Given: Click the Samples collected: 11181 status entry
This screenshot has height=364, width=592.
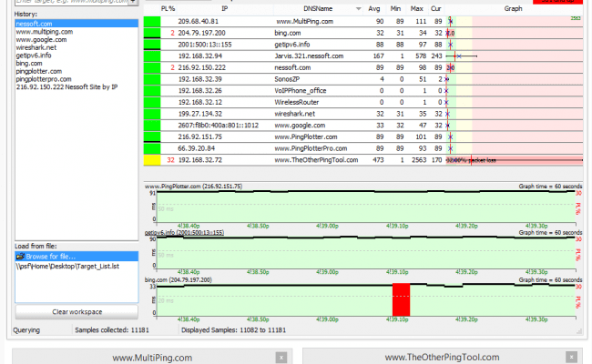Looking at the screenshot, I should (112, 330).
